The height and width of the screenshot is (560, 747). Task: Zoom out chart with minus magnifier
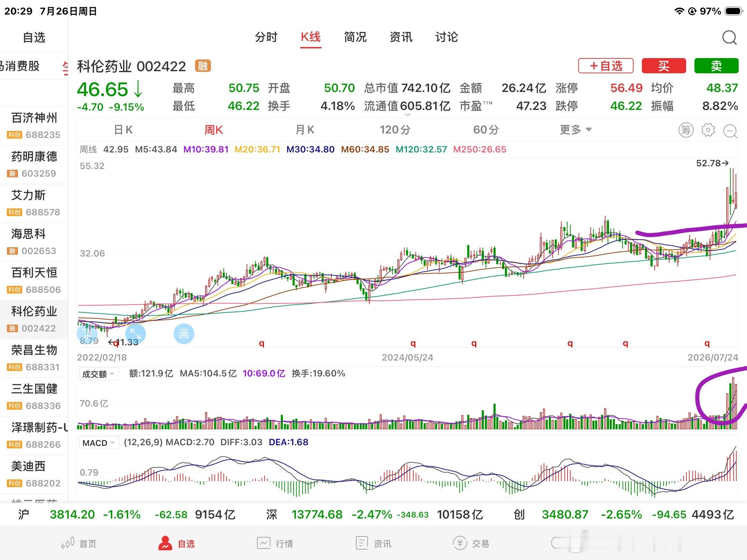(730, 131)
